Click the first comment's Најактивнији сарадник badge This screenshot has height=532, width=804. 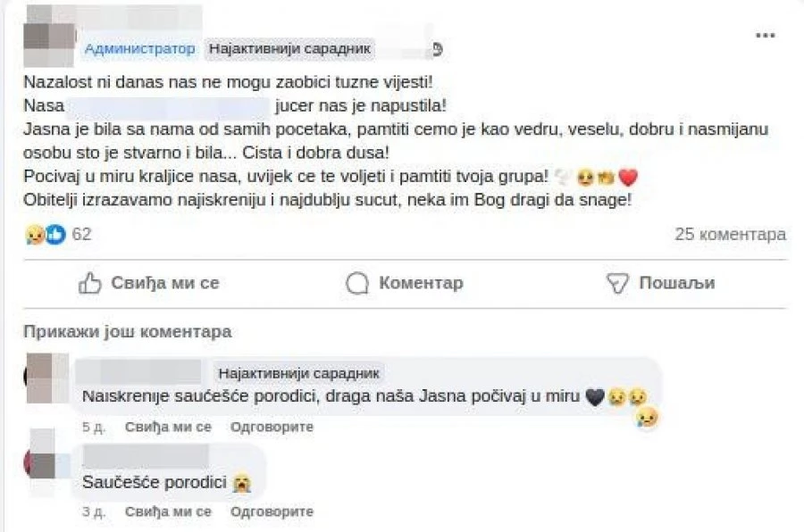point(299,373)
